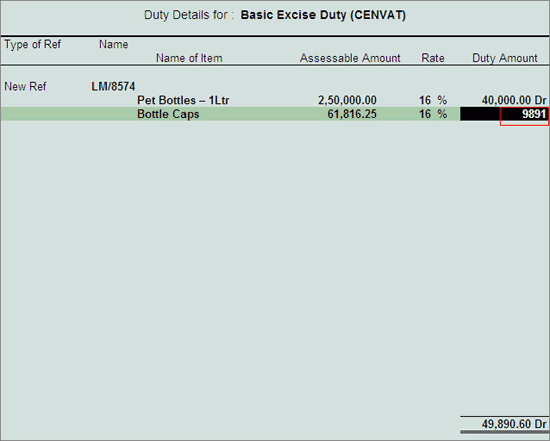
Task: Click the Name column header
Action: [114, 45]
